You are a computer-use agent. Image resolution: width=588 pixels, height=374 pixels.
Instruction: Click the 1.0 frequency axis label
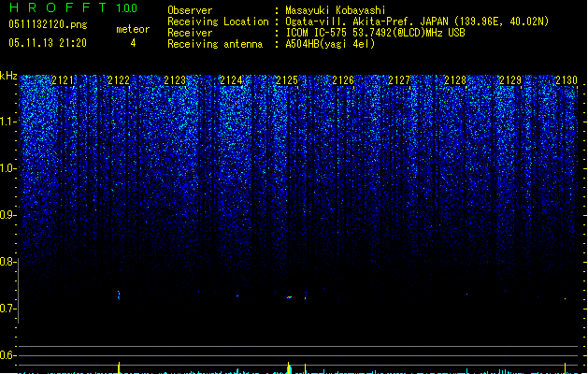[8, 168]
